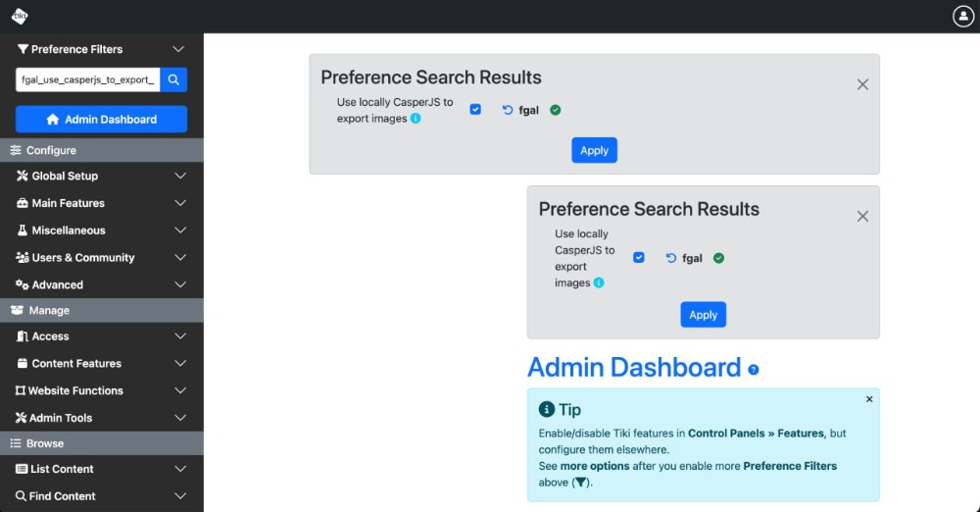Click the help question icon beside Admin Dashboard title
Screen dimensions: 980x512
click(754, 370)
